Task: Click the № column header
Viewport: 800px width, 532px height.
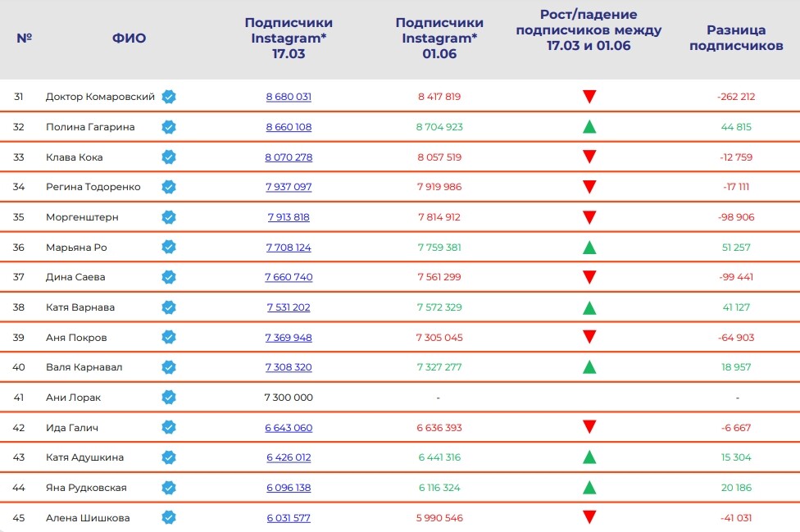Action: pyautogui.click(x=24, y=39)
